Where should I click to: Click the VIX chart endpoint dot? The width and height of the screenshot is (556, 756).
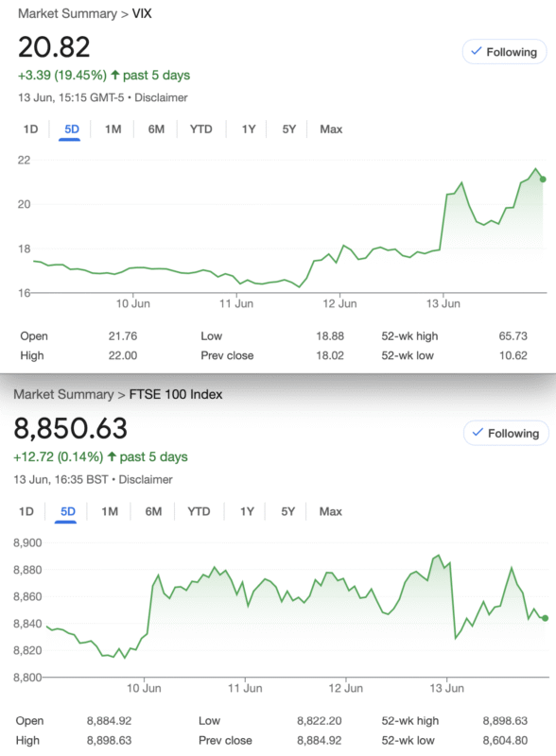(x=543, y=180)
